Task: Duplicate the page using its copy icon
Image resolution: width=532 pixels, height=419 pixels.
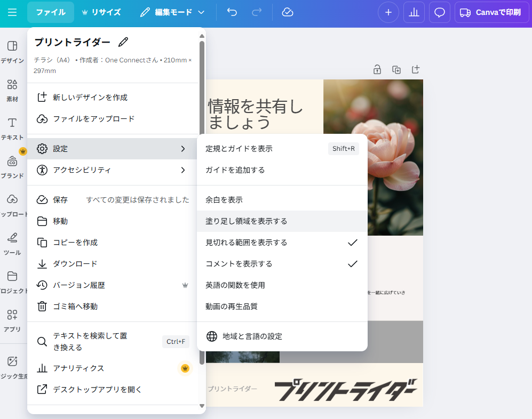Action: coord(396,69)
